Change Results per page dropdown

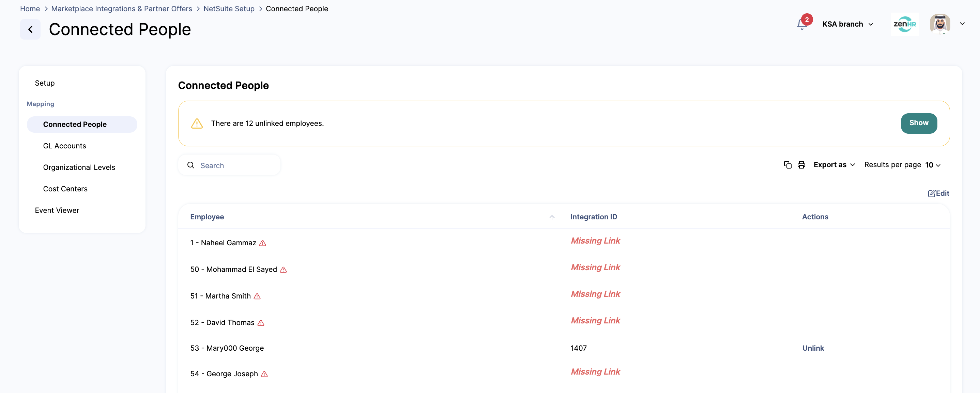click(x=932, y=165)
